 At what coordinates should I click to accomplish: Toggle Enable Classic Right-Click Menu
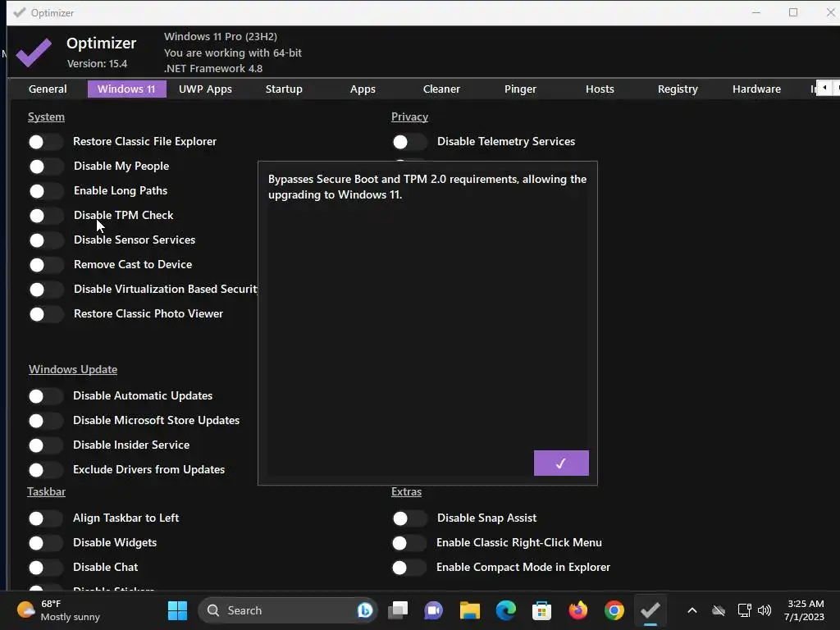409,543
